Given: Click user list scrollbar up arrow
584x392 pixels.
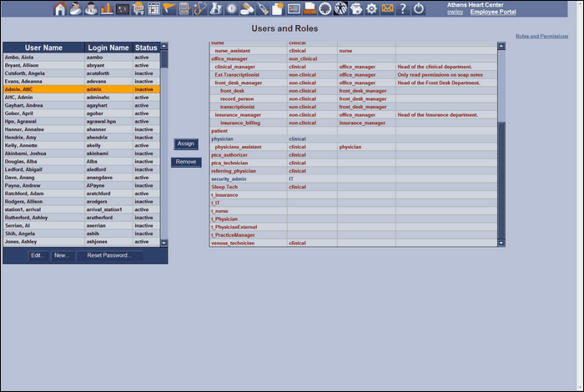Looking at the screenshot, I should click(164, 46).
